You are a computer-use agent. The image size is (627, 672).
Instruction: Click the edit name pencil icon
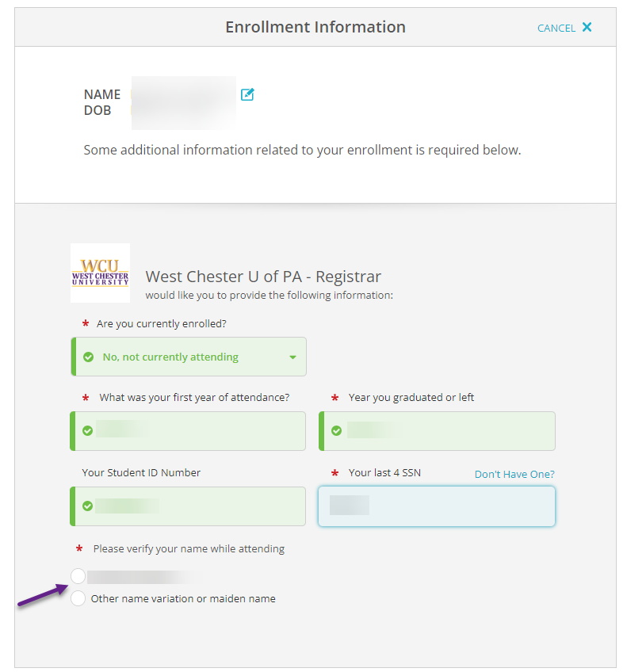[x=247, y=94]
